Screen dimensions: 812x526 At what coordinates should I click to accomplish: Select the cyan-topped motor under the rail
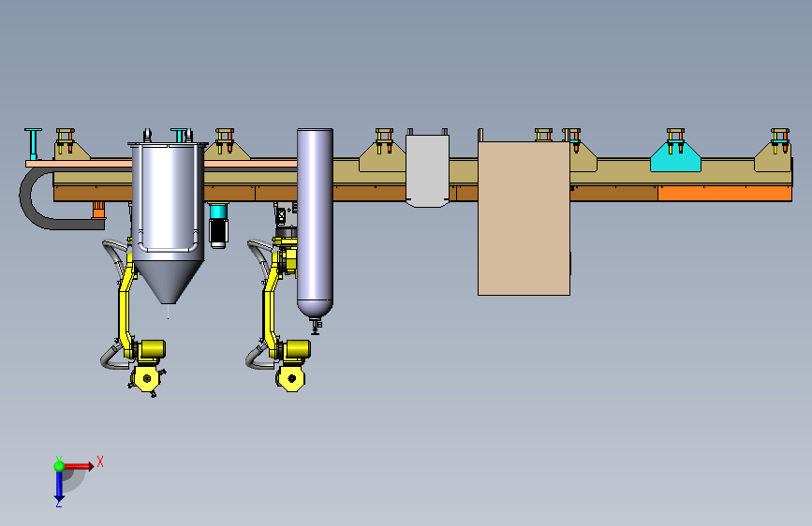218,226
